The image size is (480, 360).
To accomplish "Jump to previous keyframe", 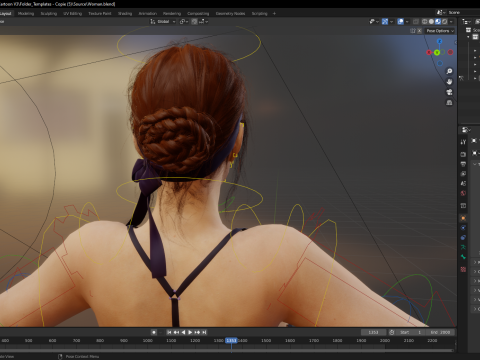I will tap(176, 332).
